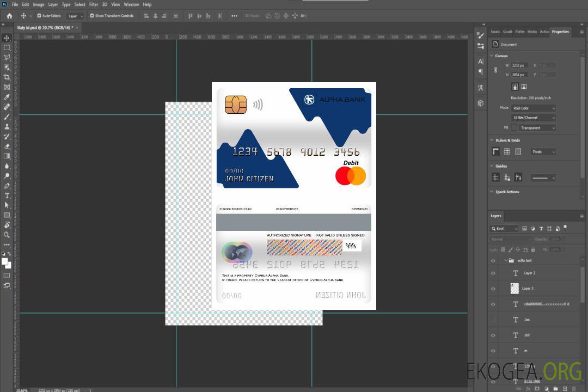Open the Pixels units dropdown
This screenshot has height=392, width=588.
(543, 152)
